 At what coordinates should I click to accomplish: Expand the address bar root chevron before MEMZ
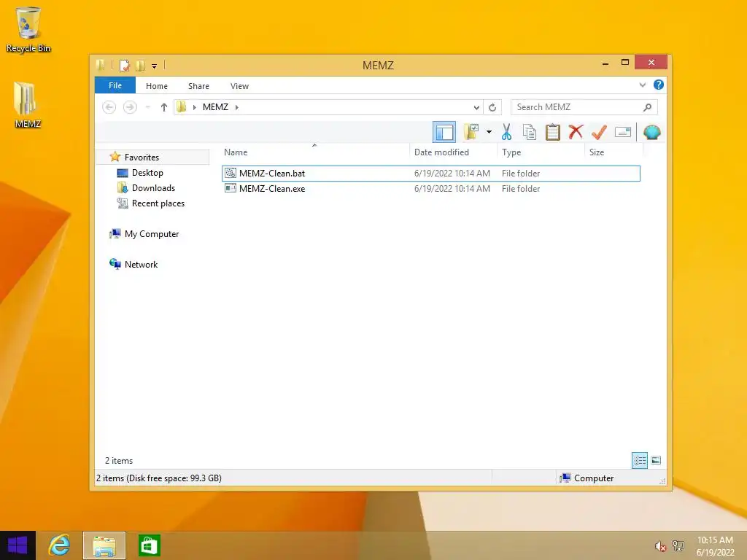click(194, 107)
